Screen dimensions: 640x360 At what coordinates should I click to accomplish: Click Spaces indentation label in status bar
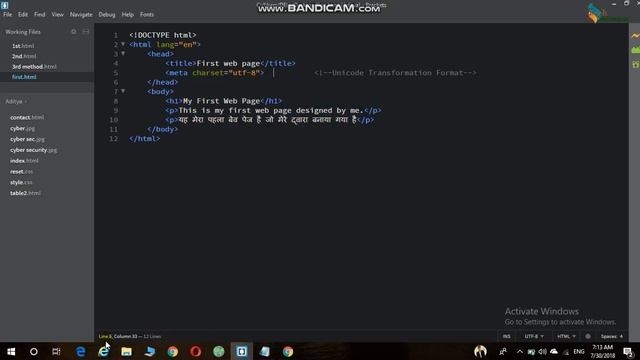pos(609,336)
